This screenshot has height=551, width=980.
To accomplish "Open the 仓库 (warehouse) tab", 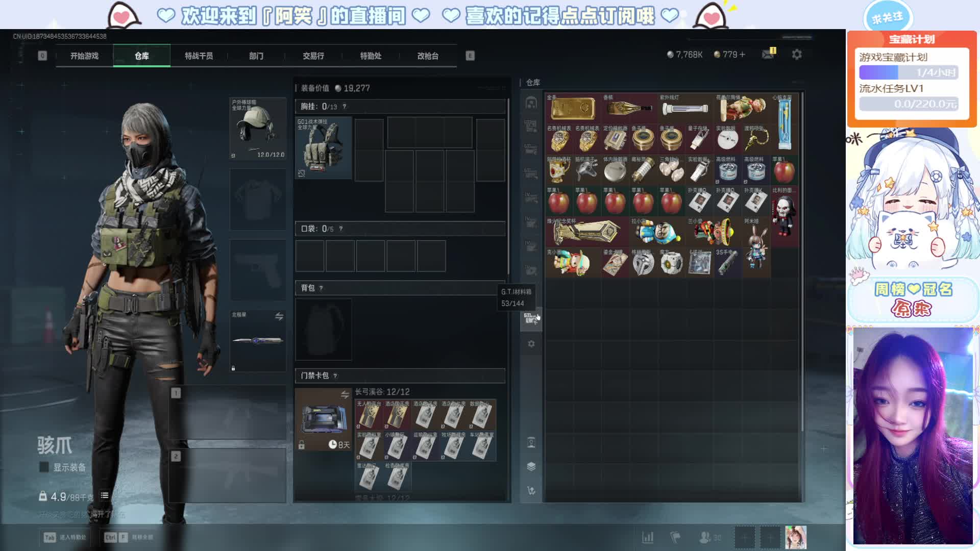I will 141,56.
